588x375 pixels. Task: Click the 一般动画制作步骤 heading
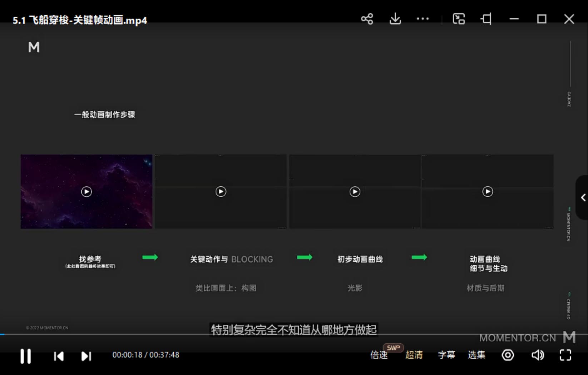(x=105, y=115)
